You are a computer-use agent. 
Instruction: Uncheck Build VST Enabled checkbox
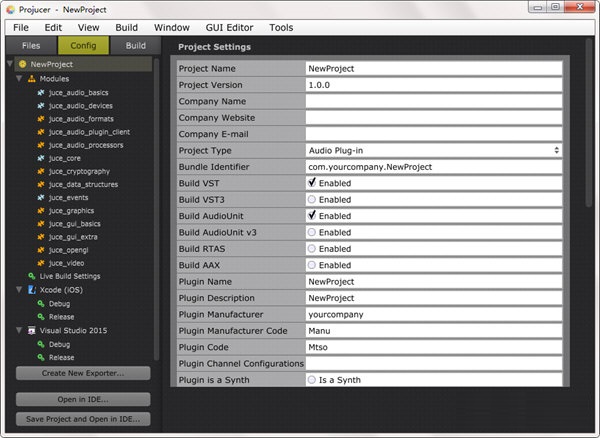click(x=312, y=183)
